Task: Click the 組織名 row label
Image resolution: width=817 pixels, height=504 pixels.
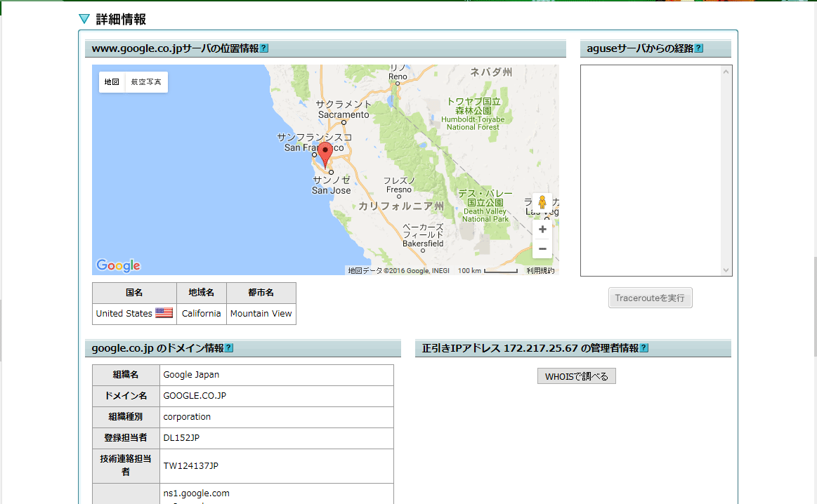Action: tap(126, 375)
